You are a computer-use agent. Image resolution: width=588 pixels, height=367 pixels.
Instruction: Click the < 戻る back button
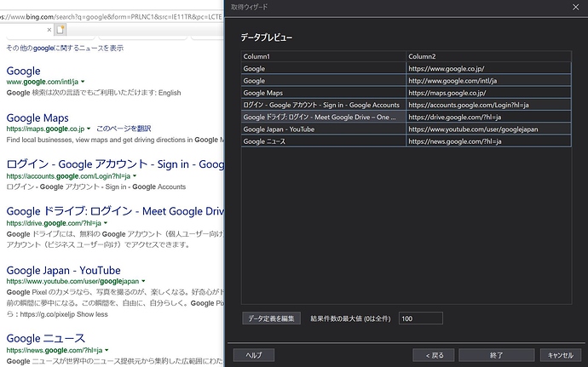pos(434,355)
